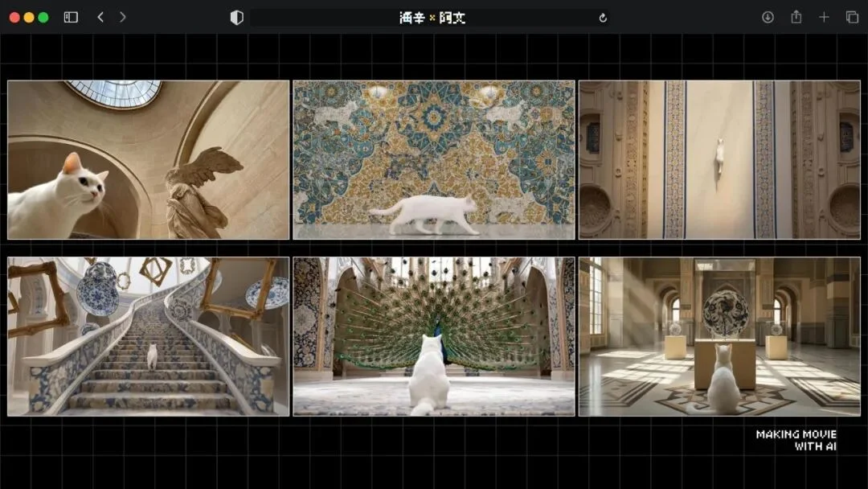Open the privacy report shield icon
The height and width of the screenshot is (489, 868).
(x=236, y=18)
